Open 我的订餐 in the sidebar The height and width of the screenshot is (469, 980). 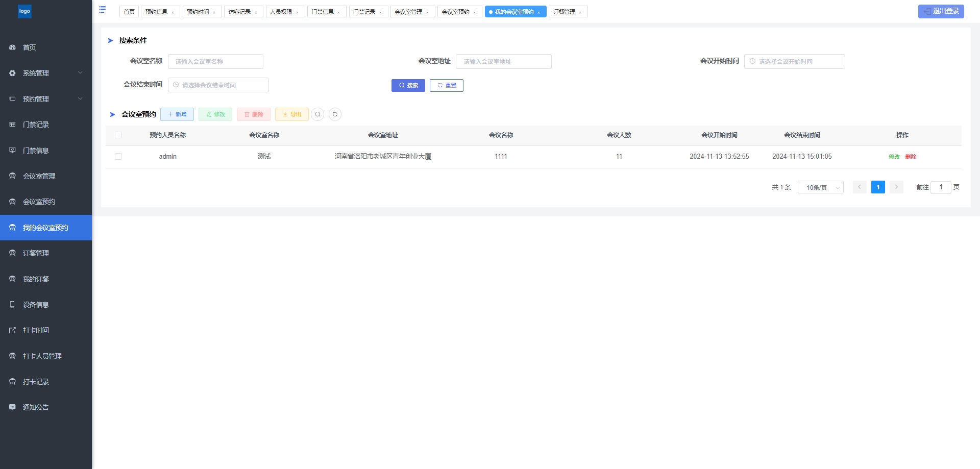click(x=46, y=279)
